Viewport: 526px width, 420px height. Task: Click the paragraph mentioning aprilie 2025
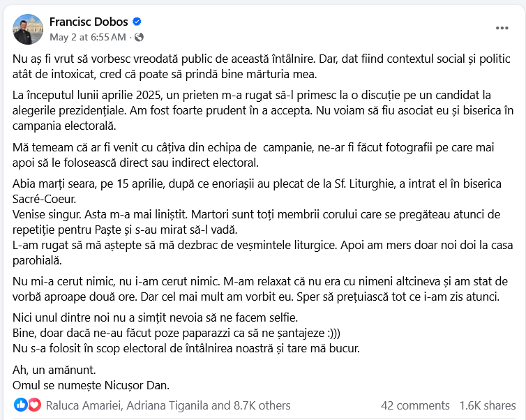tap(263, 110)
